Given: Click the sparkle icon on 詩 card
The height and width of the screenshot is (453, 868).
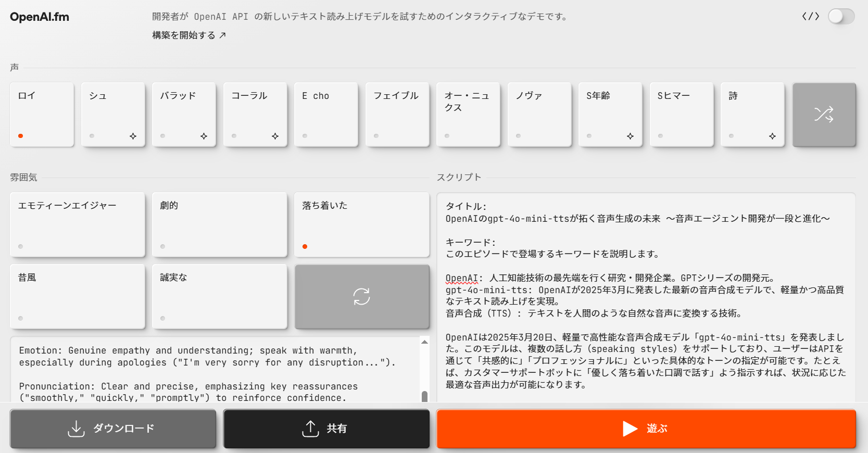Looking at the screenshot, I should (773, 136).
